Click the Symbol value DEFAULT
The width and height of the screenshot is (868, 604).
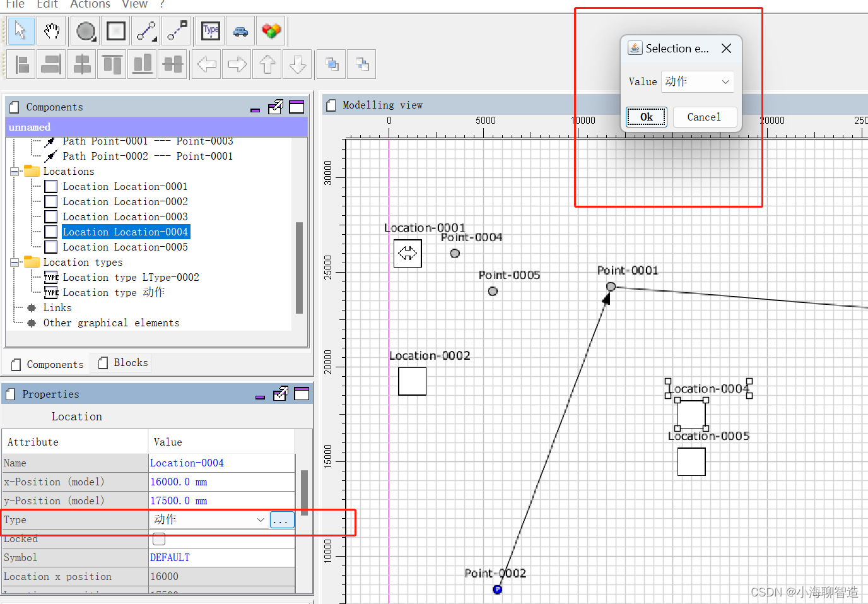[221, 558]
